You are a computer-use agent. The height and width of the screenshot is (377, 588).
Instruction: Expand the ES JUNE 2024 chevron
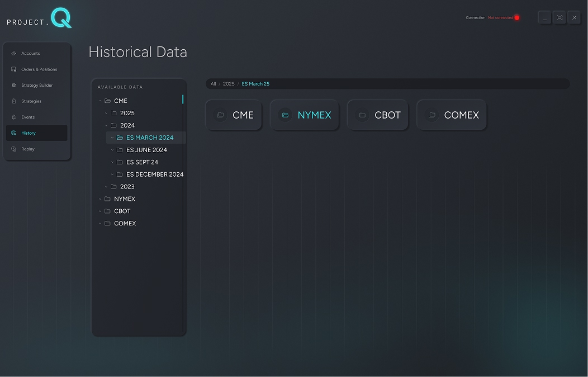point(112,150)
